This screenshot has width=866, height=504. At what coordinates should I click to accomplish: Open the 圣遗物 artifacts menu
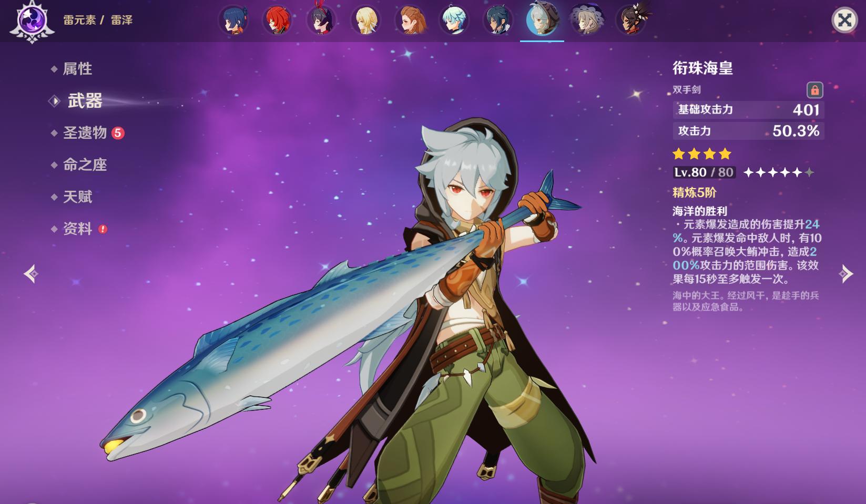(85, 133)
